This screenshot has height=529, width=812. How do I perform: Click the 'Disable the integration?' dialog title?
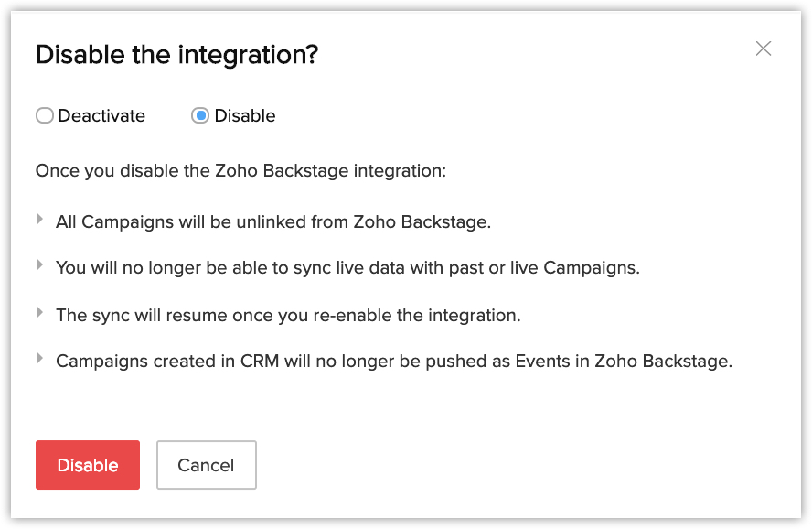click(176, 55)
